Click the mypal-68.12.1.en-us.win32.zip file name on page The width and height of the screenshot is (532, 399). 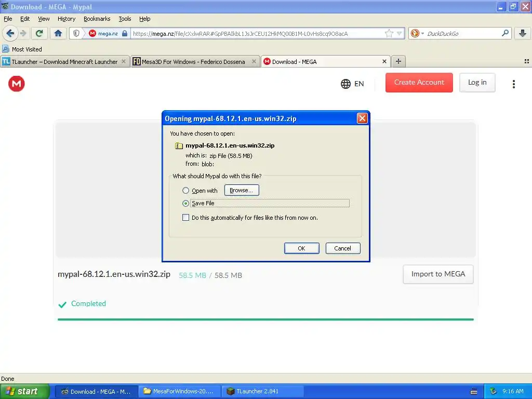coord(114,274)
